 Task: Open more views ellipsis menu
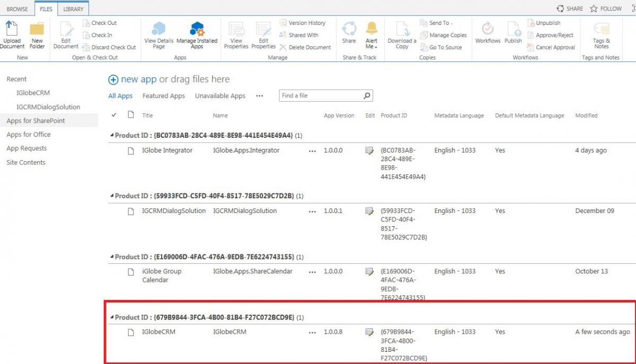point(259,96)
